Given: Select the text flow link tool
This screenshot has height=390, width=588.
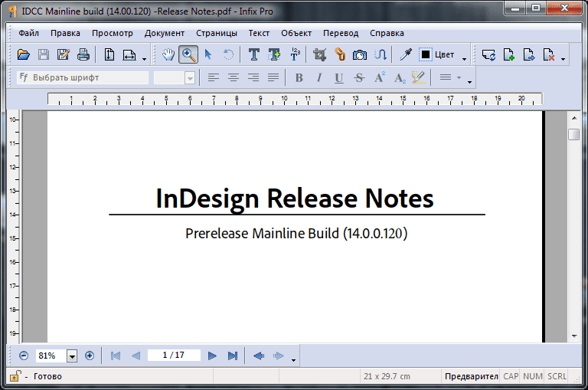Looking at the screenshot, I should 381,55.
